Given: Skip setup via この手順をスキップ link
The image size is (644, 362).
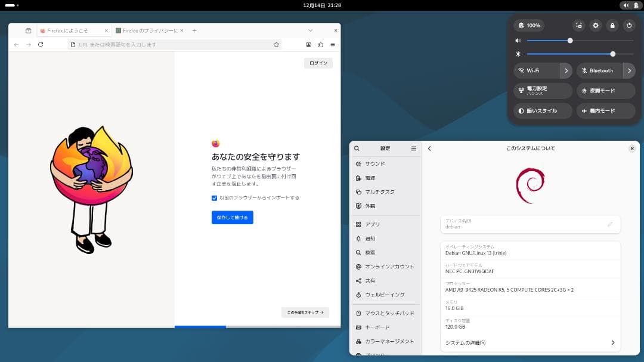Looking at the screenshot, I should (305, 312).
